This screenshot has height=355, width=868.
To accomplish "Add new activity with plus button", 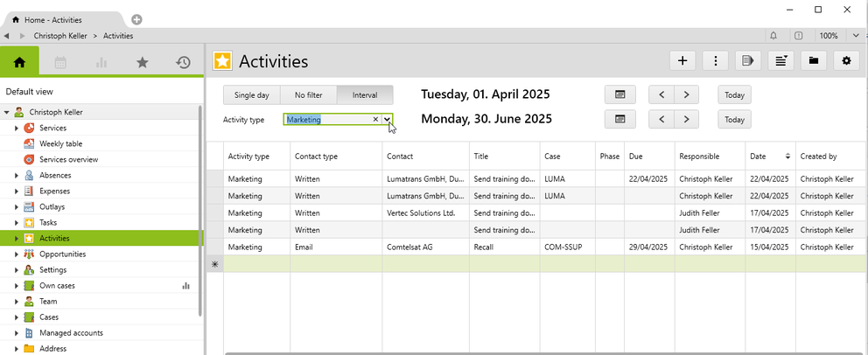I will pyautogui.click(x=682, y=61).
